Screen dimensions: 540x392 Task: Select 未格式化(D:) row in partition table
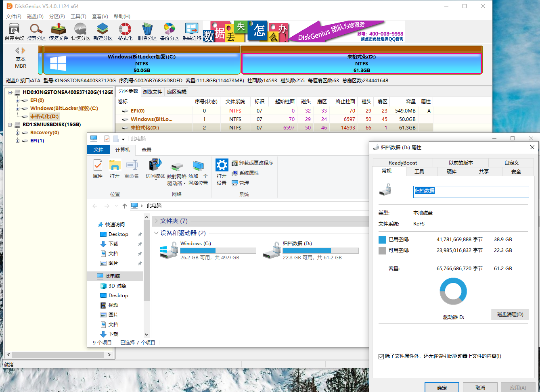(x=274, y=128)
